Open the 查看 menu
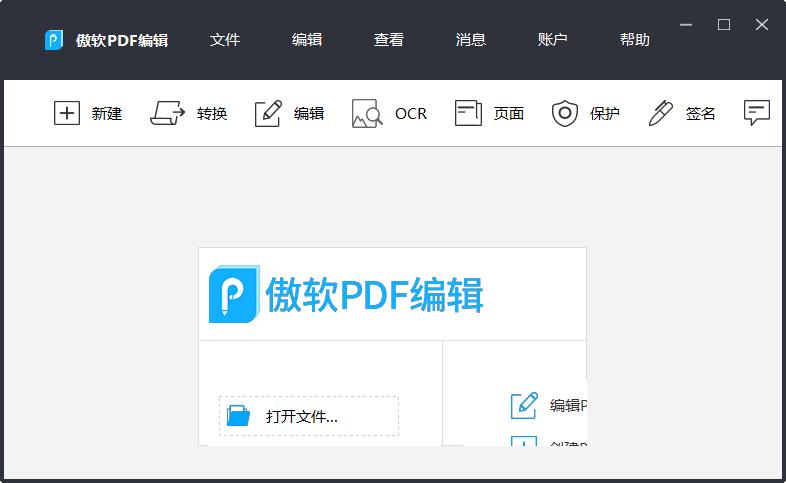Screen dimensions: 786x483 pos(388,40)
